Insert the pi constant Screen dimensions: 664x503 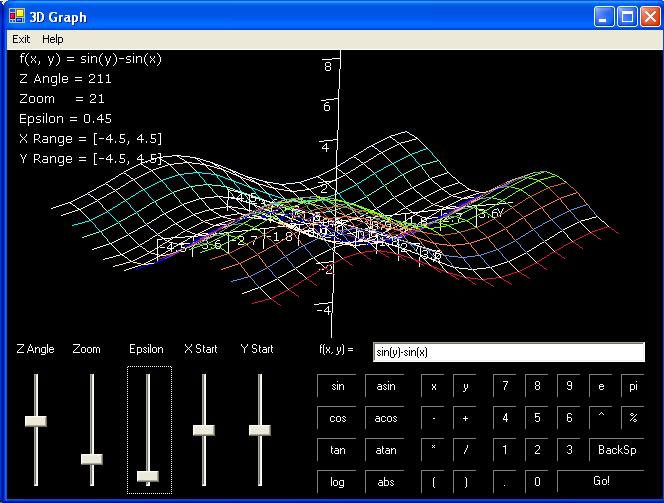633,386
